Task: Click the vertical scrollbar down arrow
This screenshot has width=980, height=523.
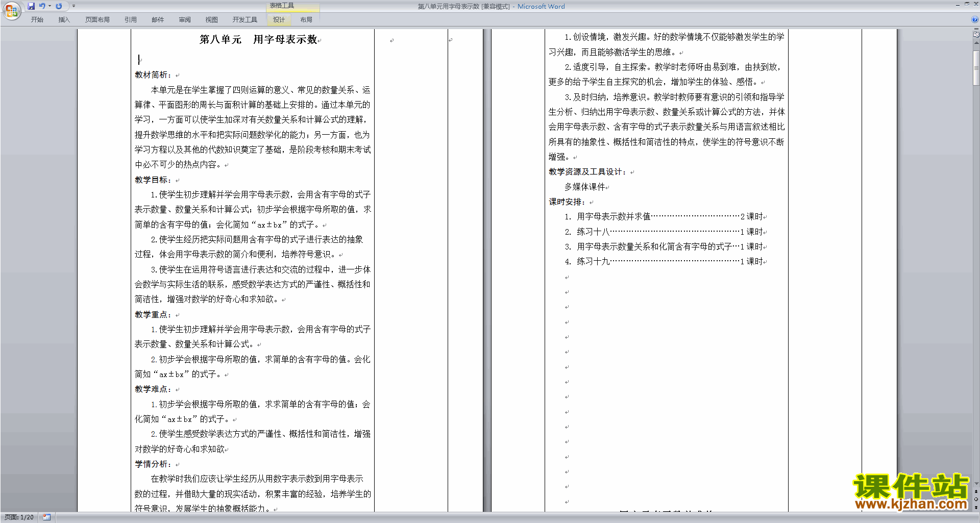Action: coord(976,484)
